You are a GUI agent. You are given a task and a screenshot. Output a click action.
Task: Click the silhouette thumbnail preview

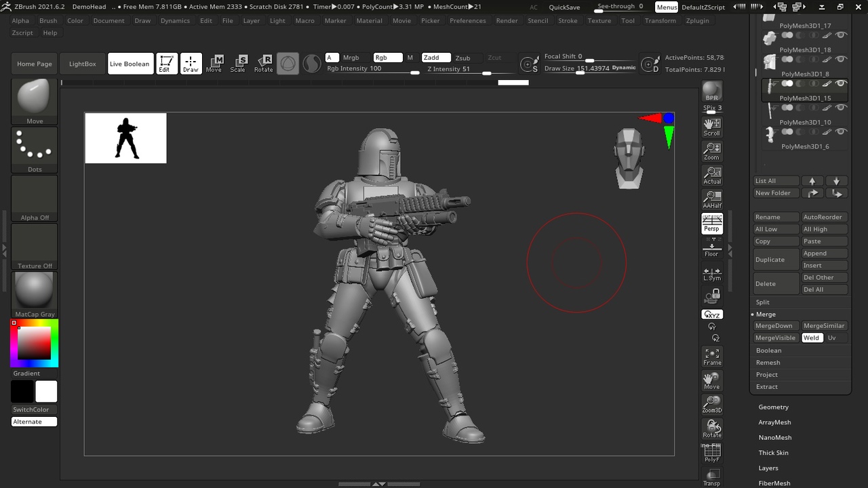click(x=125, y=138)
